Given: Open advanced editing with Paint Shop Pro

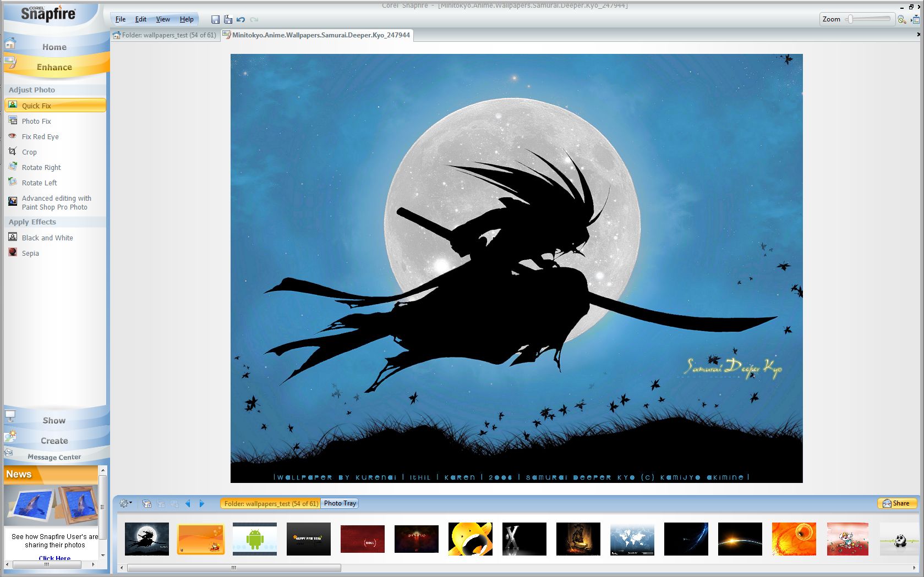Looking at the screenshot, I should pos(55,202).
